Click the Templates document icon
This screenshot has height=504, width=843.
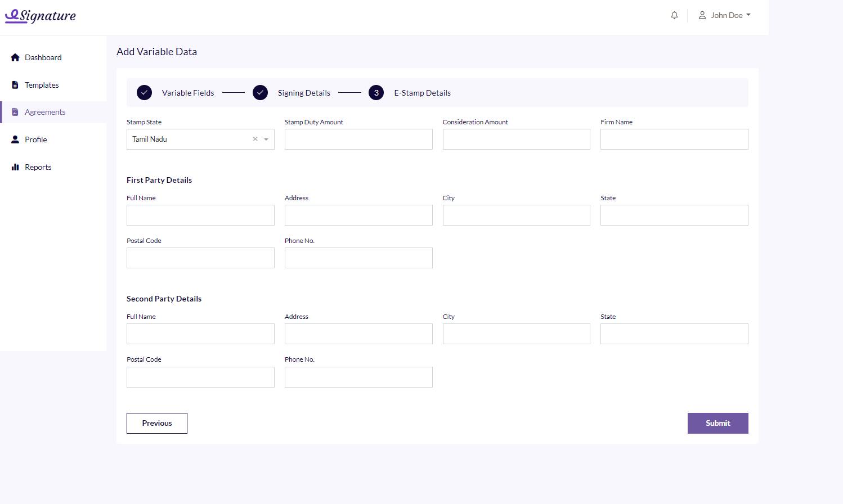15,85
